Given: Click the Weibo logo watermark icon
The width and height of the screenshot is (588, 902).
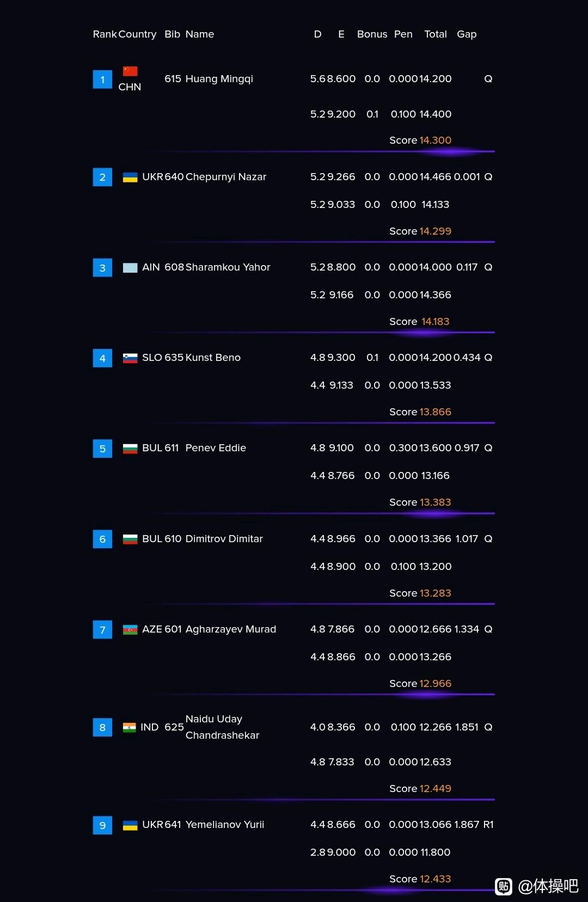Looking at the screenshot, I should pyautogui.click(x=504, y=886).
